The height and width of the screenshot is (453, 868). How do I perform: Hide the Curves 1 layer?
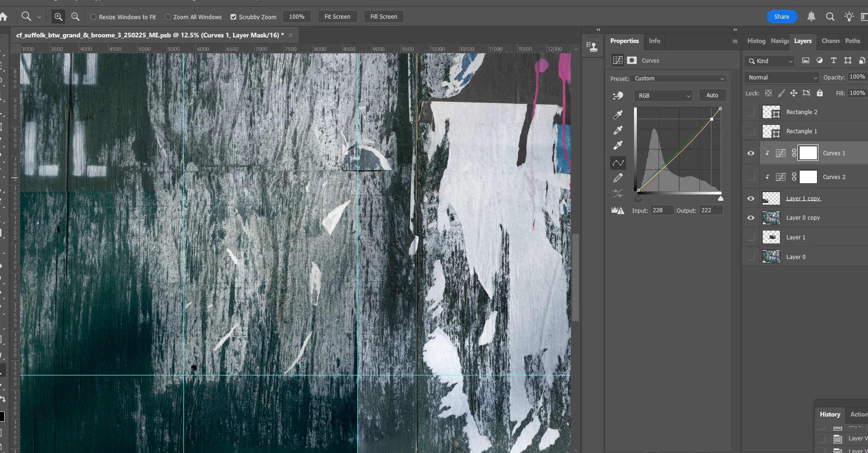click(x=751, y=153)
